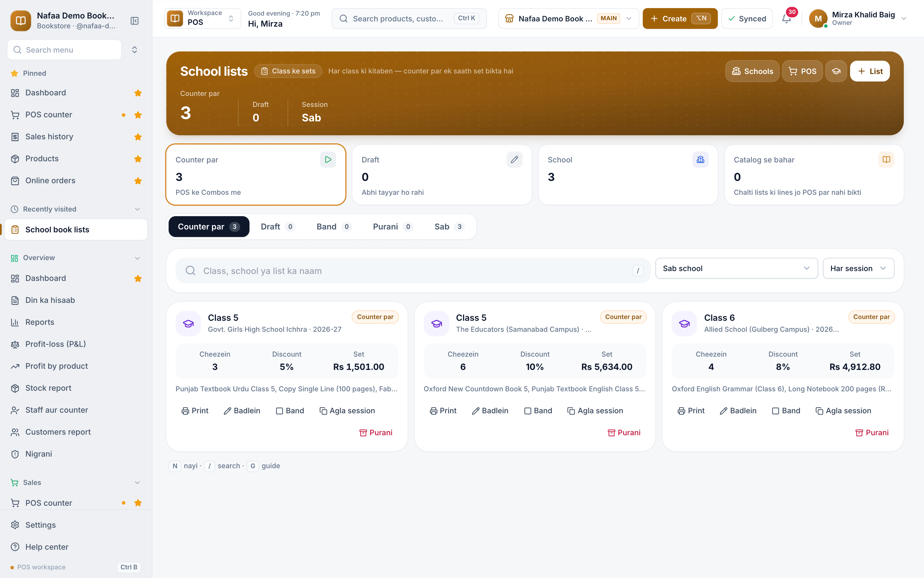Unpin Products using its star
This screenshot has width=924, height=578.
(x=138, y=159)
